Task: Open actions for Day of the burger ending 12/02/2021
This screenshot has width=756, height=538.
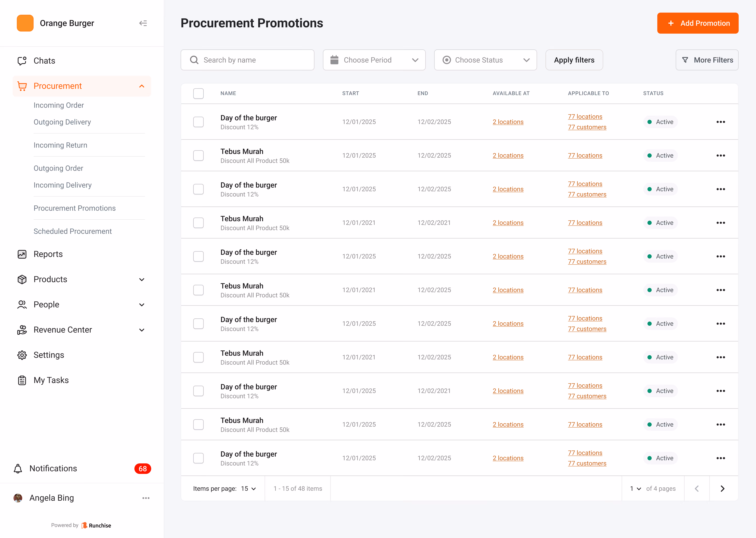Action: tap(721, 391)
